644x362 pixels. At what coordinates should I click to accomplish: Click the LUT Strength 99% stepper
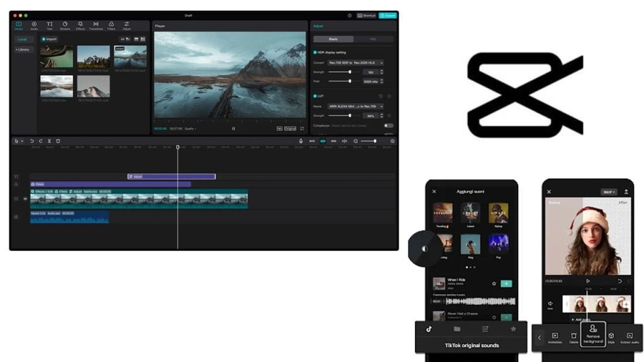point(382,116)
